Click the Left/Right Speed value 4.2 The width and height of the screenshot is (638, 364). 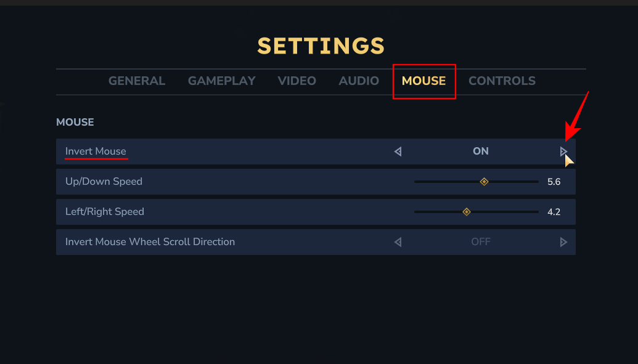[554, 212]
